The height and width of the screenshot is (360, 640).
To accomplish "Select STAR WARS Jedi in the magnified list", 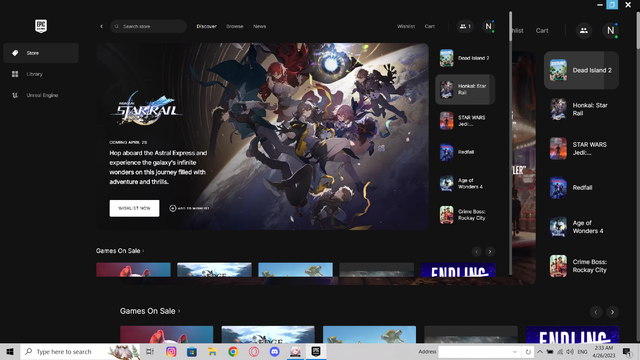I will pyautogui.click(x=581, y=149).
